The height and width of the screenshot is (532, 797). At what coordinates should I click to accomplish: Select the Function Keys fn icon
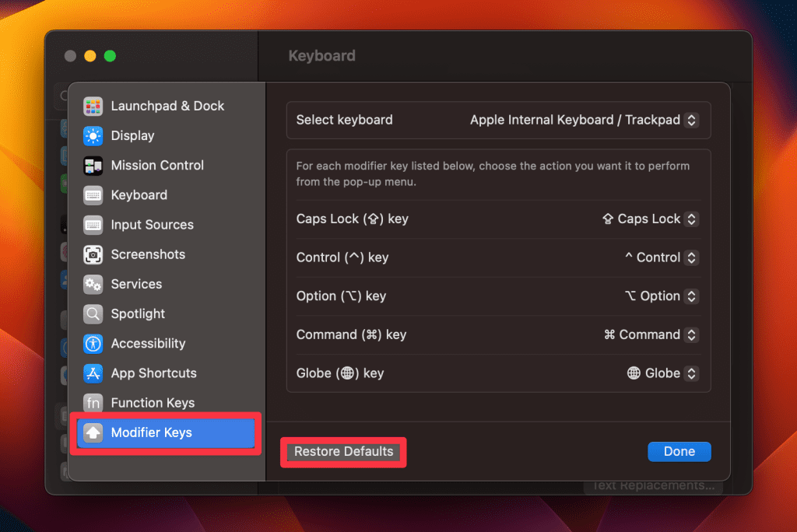93,403
